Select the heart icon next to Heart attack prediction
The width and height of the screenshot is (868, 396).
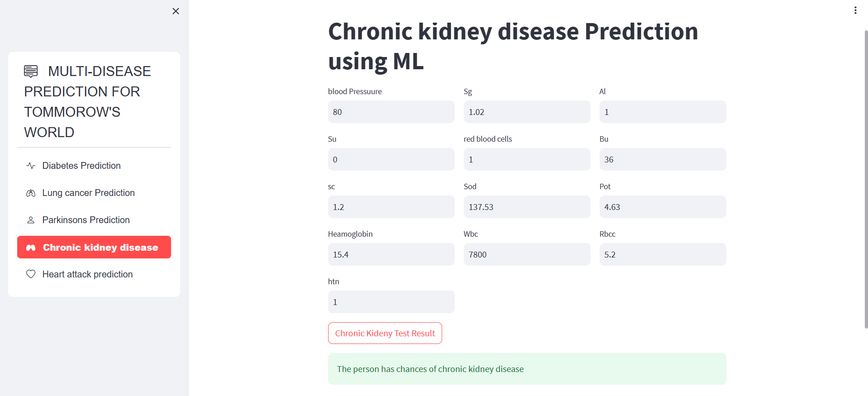click(30, 274)
